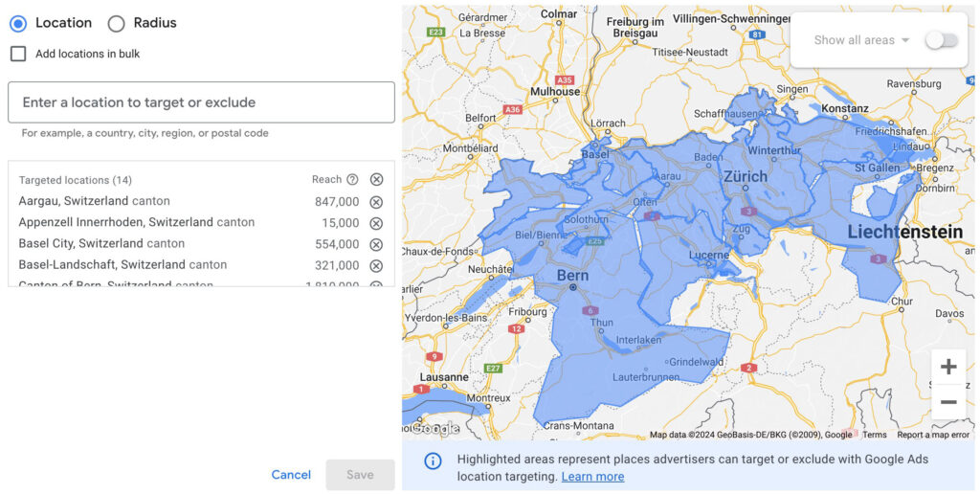Click the Targeted locations (14) heading
The width and height of the screenshot is (980, 494).
coord(75,180)
